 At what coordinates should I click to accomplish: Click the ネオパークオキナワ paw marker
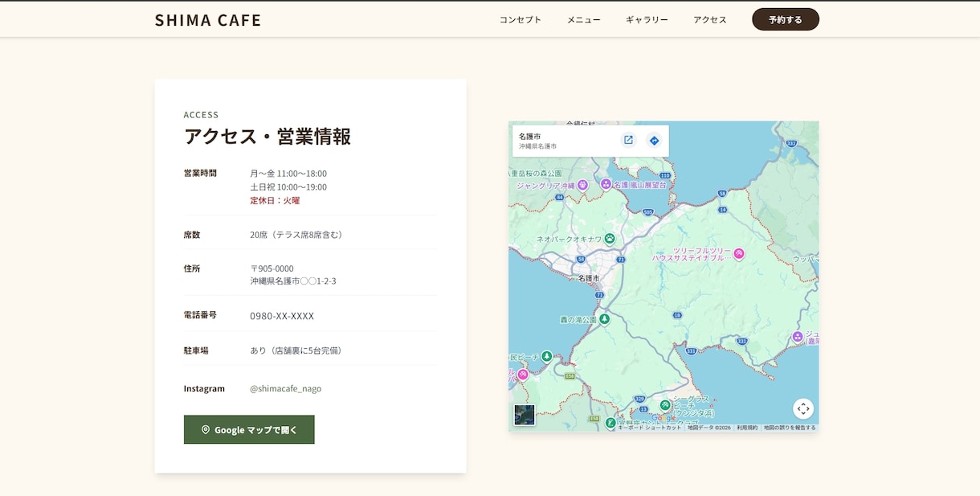(610, 239)
